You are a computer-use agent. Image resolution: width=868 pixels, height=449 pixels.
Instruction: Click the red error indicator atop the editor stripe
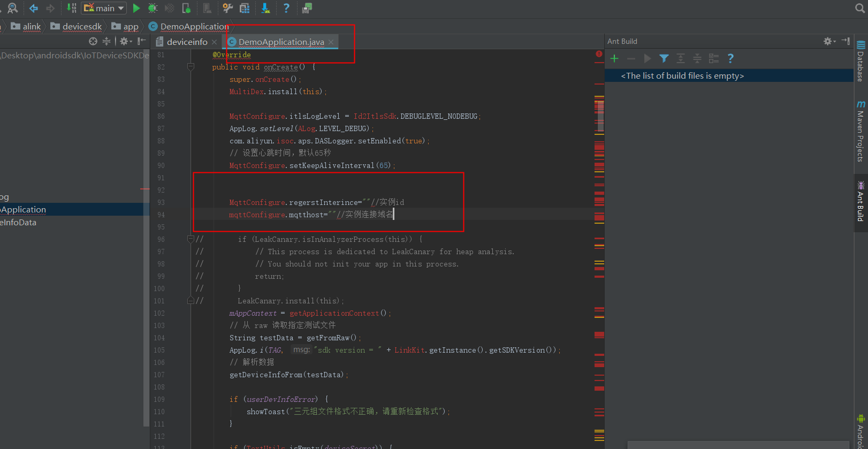[x=599, y=54]
